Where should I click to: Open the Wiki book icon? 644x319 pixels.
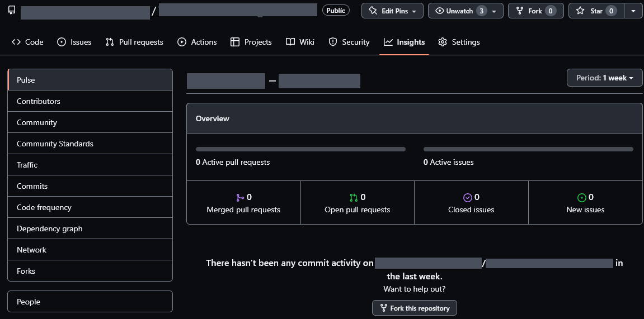(x=290, y=42)
